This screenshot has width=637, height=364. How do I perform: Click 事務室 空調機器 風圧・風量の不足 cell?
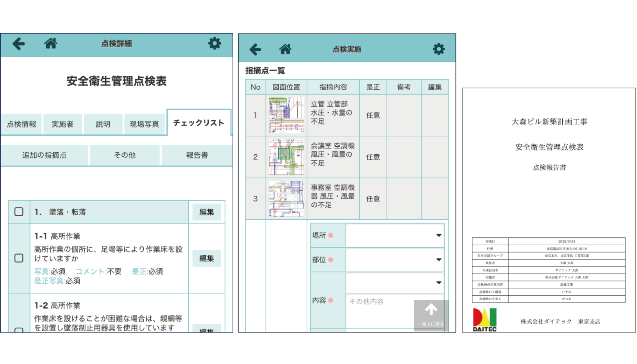click(x=333, y=199)
